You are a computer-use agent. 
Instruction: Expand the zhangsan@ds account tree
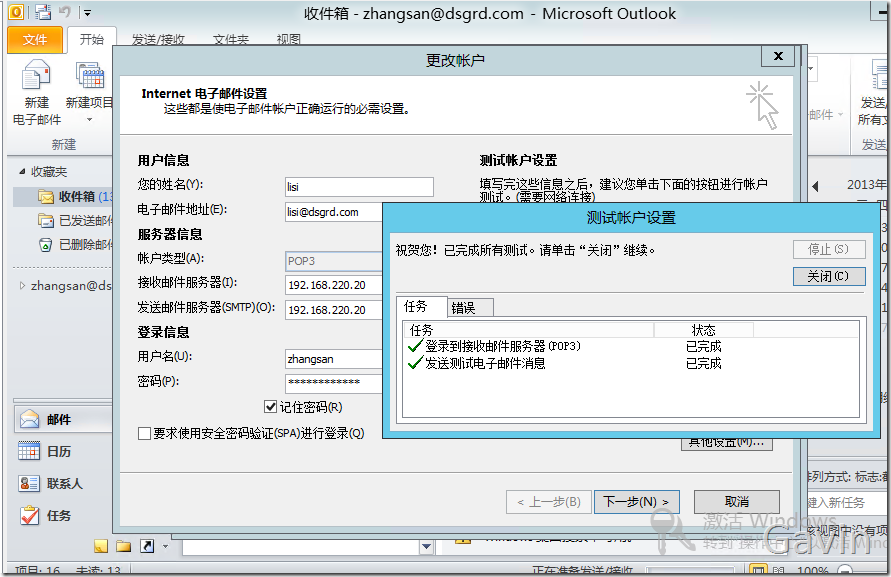click(x=22, y=285)
